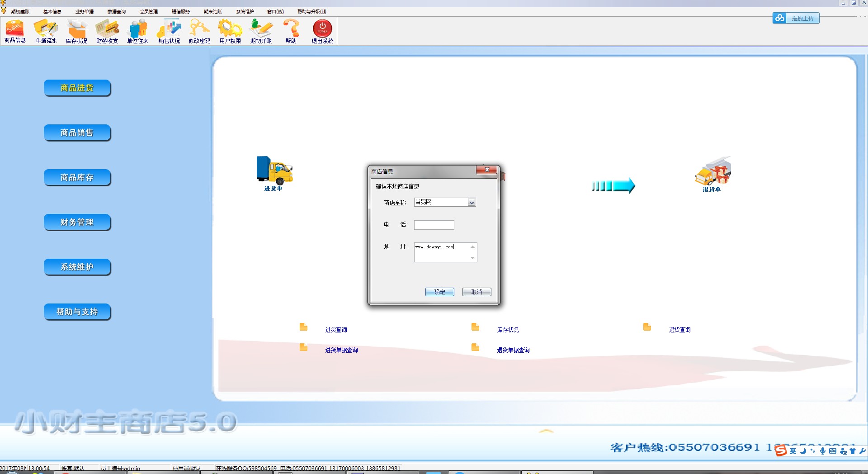Screen dimensions: 868x474
Task: Open the 进货单据查询 link
Action: point(341,350)
